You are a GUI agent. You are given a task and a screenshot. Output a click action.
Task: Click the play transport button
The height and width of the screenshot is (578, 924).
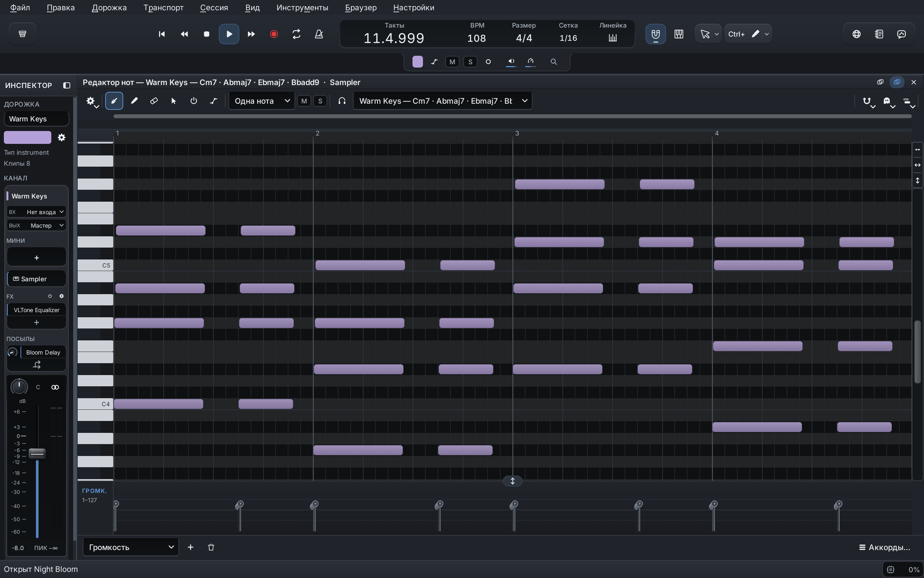(x=229, y=34)
